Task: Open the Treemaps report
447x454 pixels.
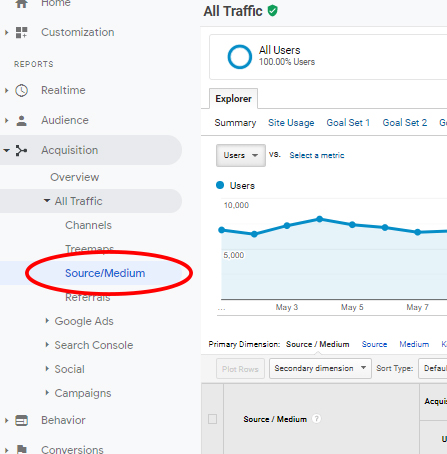Action: pos(89,249)
